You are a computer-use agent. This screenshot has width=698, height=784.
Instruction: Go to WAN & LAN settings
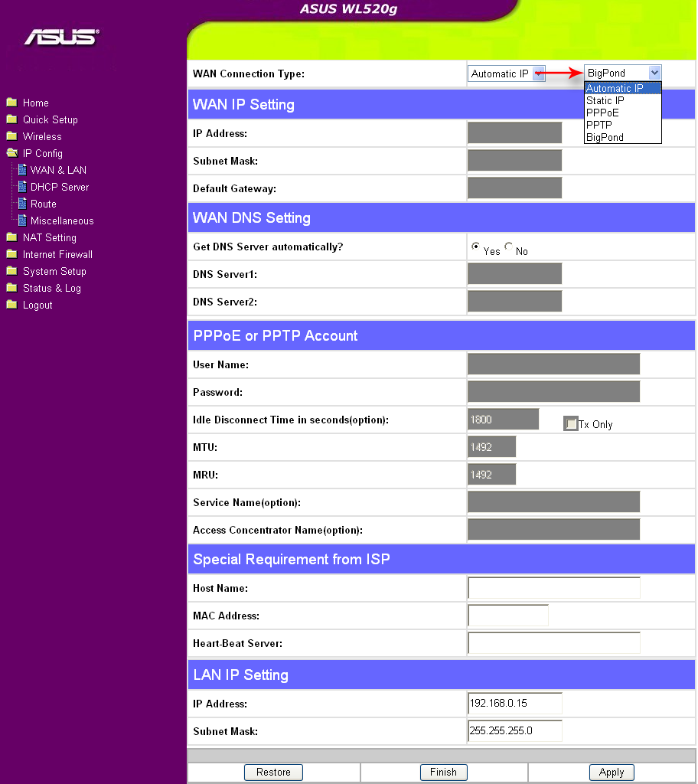coord(58,170)
